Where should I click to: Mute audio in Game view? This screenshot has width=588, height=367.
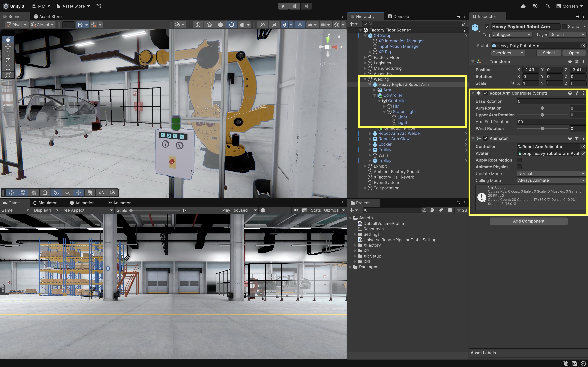tap(296, 210)
